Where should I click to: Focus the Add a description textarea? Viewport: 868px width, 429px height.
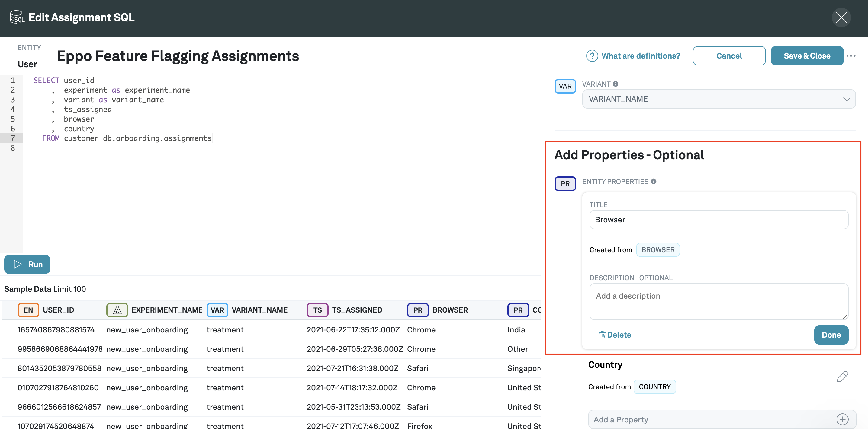point(719,301)
